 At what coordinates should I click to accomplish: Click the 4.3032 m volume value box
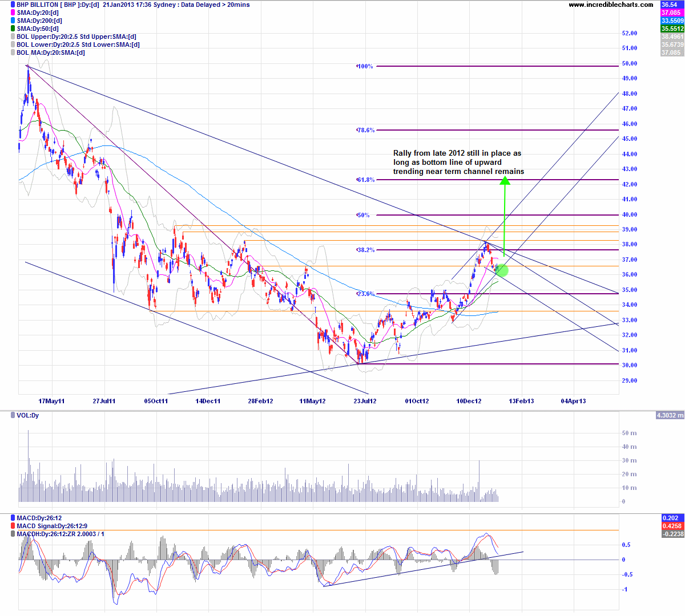[x=670, y=415]
